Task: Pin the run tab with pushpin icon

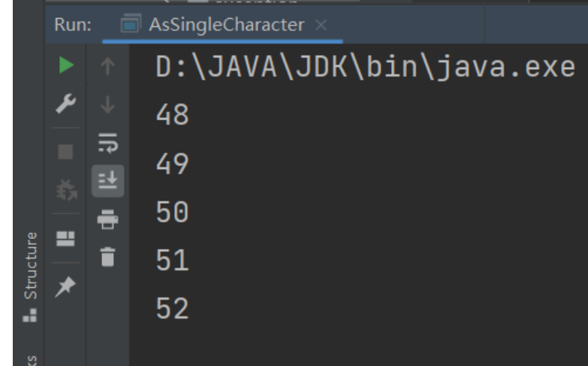Action: [66, 285]
